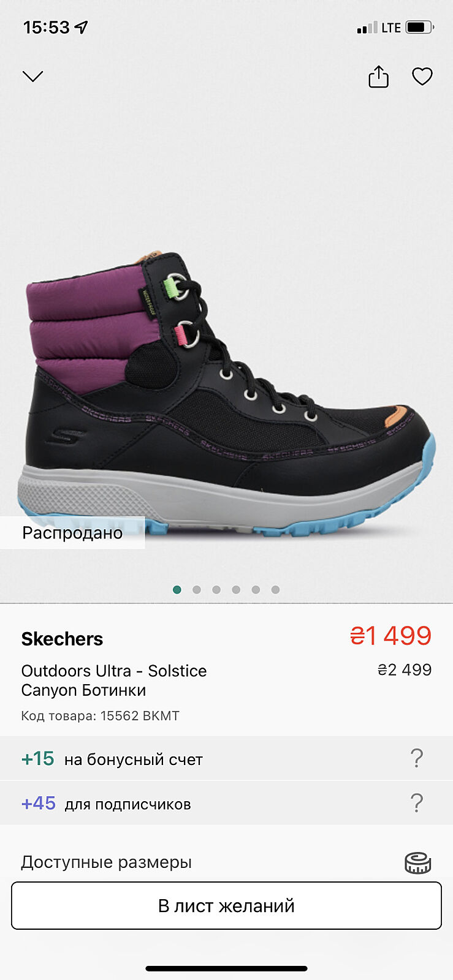453x980 pixels.
Task: Select the fourth image pagination dot
Action: tap(236, 589)
